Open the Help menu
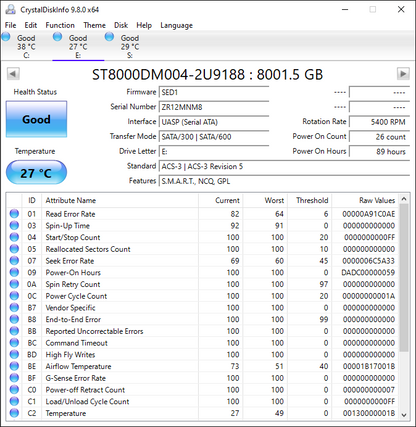The image size is (416, 427). (x=144, y=25)
